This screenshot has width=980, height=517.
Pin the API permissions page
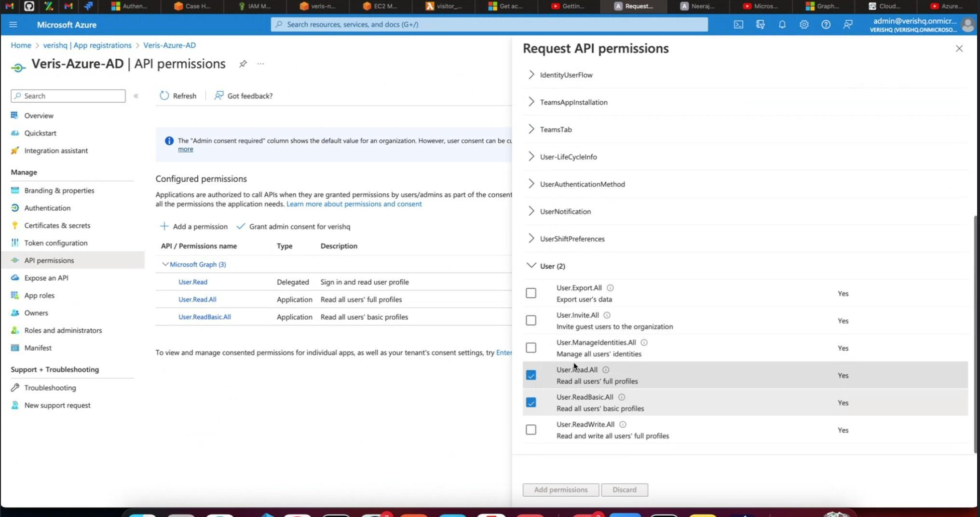[243, 64]
